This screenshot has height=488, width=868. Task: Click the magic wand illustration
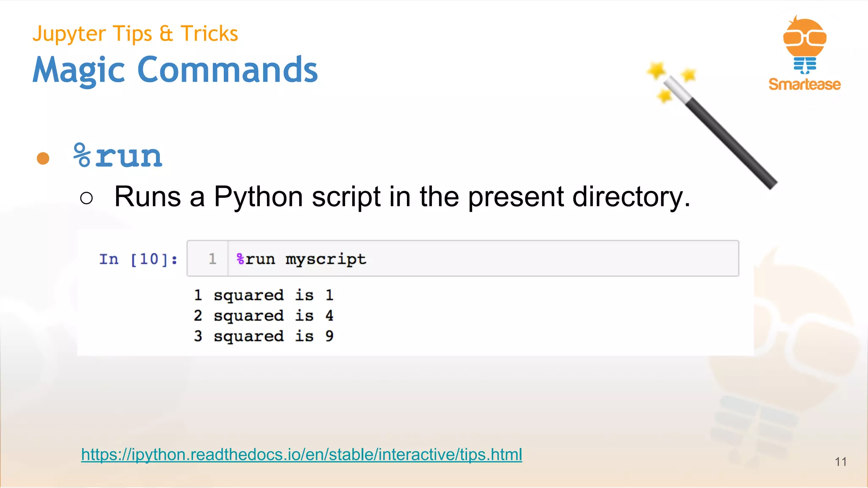(712, 125)
